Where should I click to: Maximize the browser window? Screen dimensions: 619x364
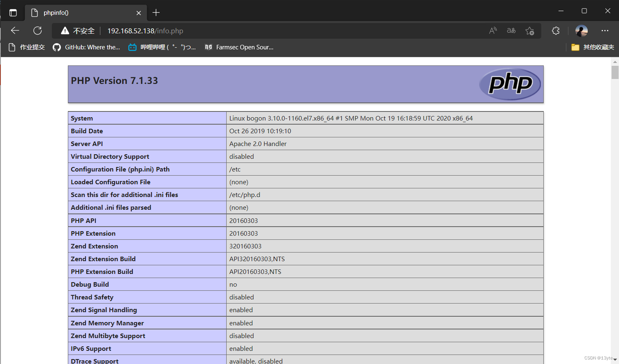tap(584, 11)
